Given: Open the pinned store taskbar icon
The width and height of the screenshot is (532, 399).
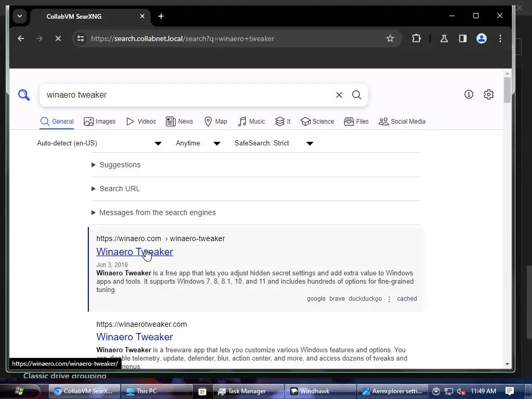Looking at the screenshot, I should [202, 391].
